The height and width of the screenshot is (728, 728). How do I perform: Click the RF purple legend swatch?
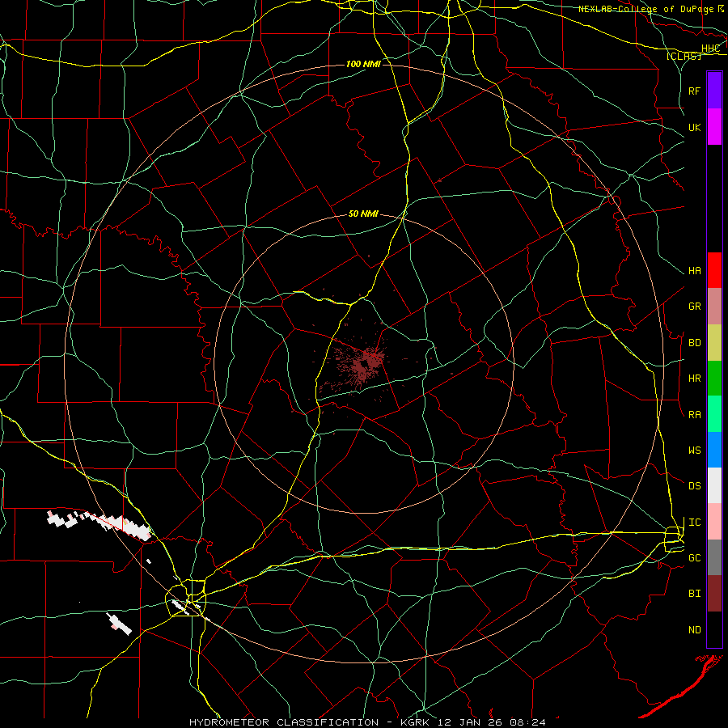tap(714, 91)
